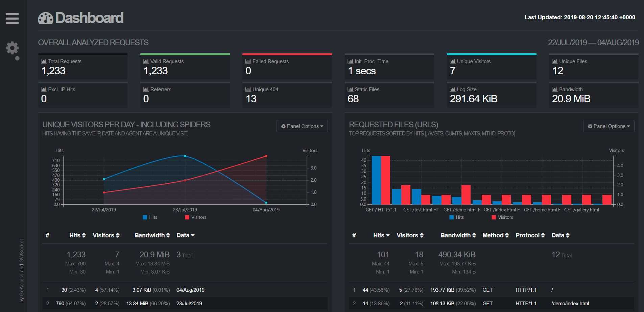The image size is (644, 312).
Task: Click the Requested Files (URLs) panel heading
Action: coord(393,125)
